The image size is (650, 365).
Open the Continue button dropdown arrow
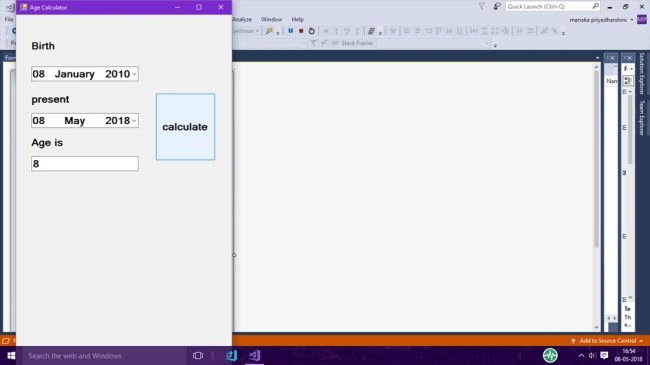click(257, 31)
